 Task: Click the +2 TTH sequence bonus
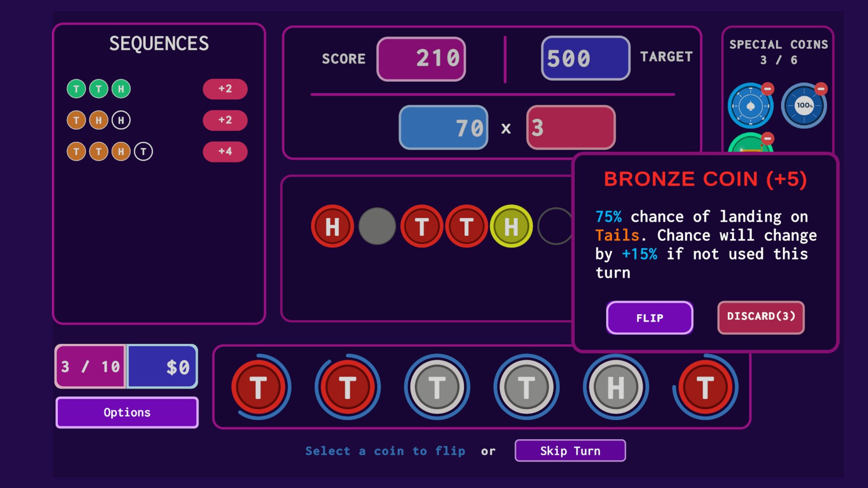click(225, 89)
